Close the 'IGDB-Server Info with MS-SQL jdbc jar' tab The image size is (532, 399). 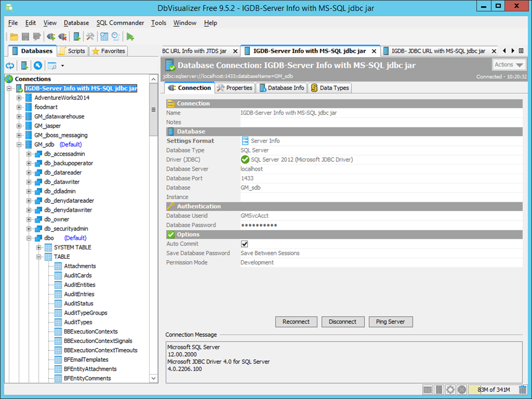[374, 51]
